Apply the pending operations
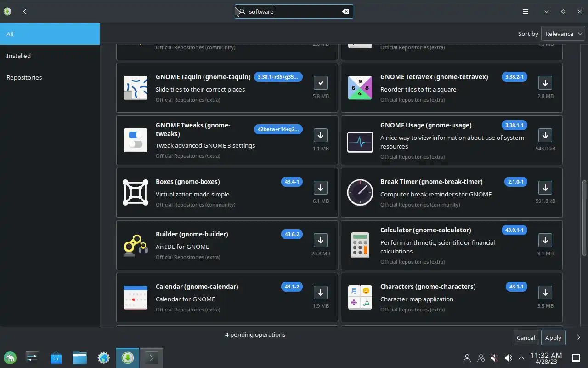The width and height of the screenshot is (588, 368). point(553,338)
